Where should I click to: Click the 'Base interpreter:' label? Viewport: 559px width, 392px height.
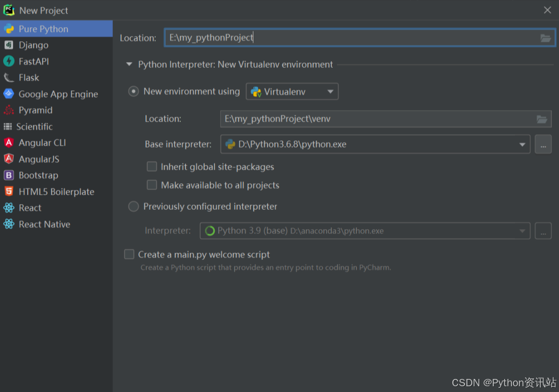178,144
